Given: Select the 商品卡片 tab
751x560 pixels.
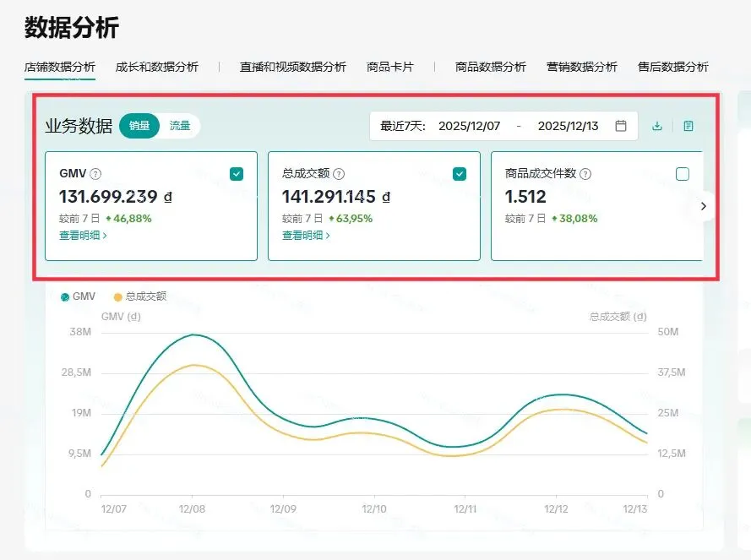Looking at the screenshot, I should 390,67.
